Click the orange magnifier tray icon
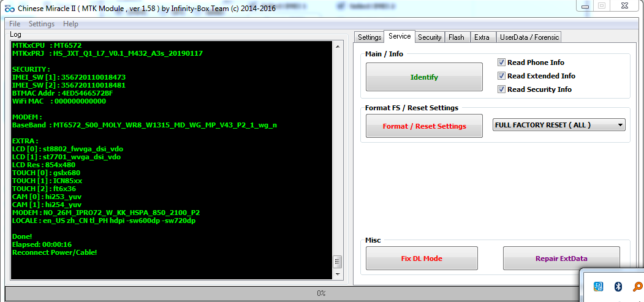 tap(638, 287)
